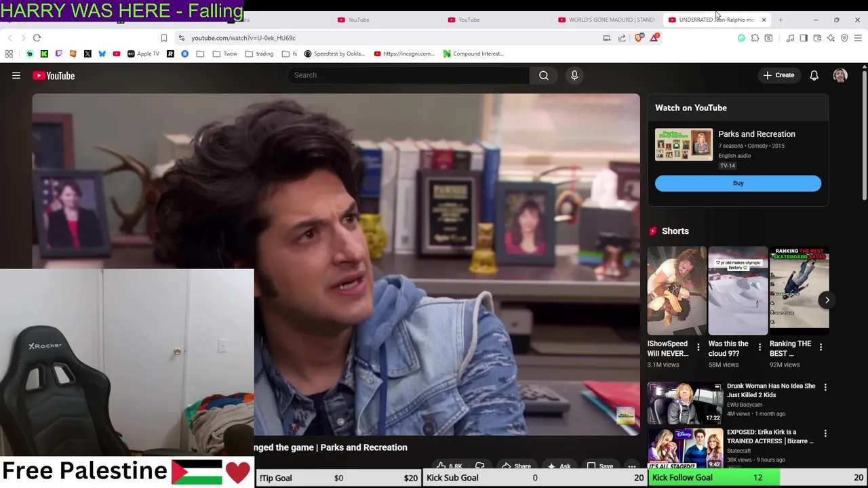Image resolution: width=868 pixels, height=488 pixels.
Task: Close the UNDERRATED Jean-Ralphio tab
Action: coord(764,20)
